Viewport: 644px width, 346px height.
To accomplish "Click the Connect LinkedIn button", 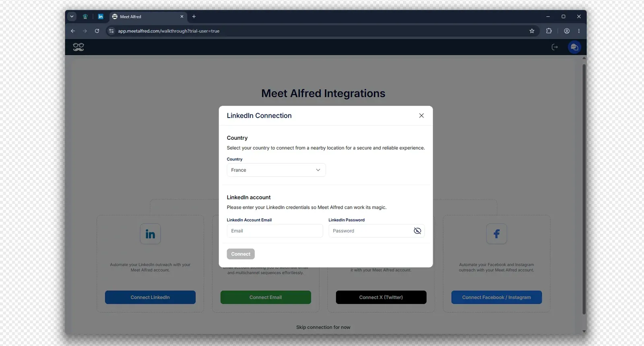I will (x=150, y=297).
